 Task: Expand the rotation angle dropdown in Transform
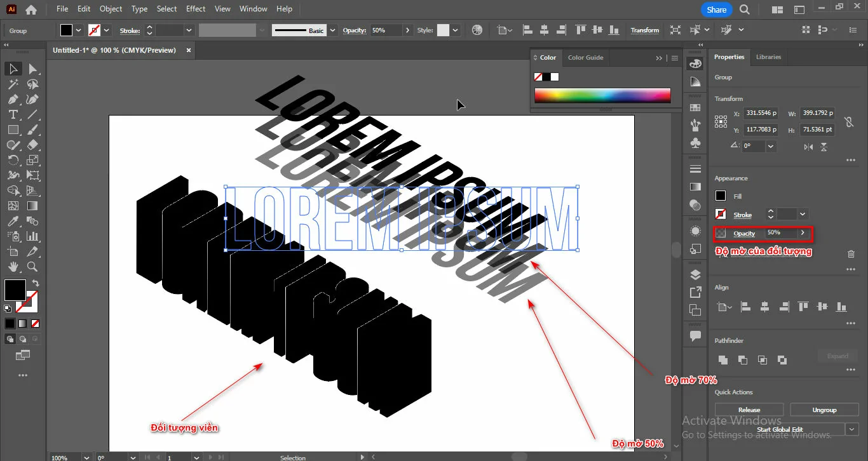770,146
